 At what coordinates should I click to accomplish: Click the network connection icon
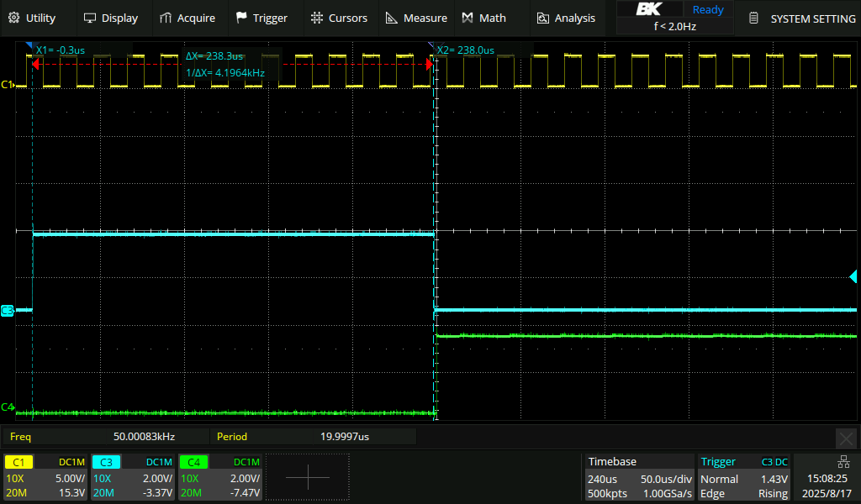click(843, 461)
